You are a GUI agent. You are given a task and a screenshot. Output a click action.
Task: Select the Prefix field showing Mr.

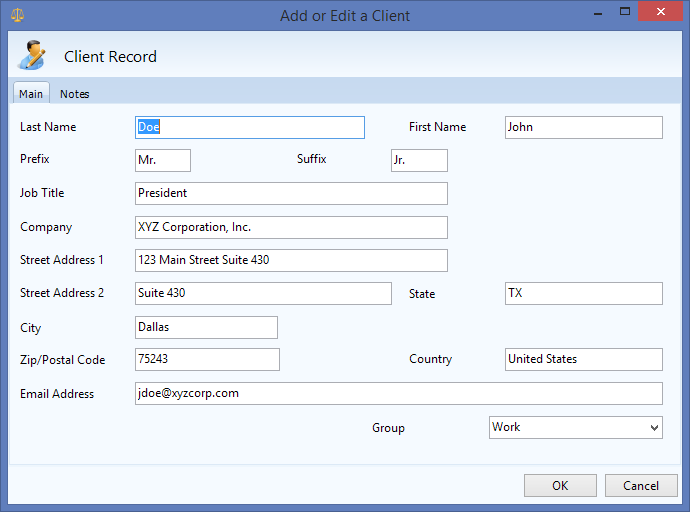point(163,160)
